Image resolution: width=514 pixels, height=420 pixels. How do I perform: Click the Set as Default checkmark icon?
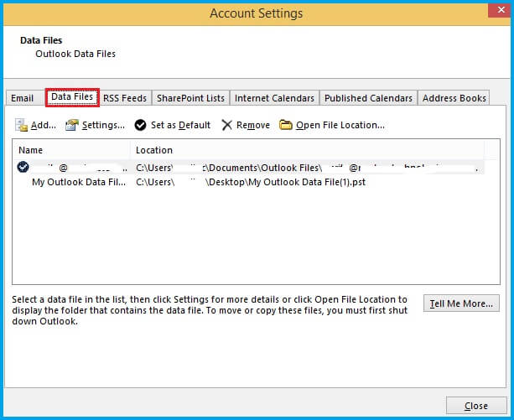140,125
